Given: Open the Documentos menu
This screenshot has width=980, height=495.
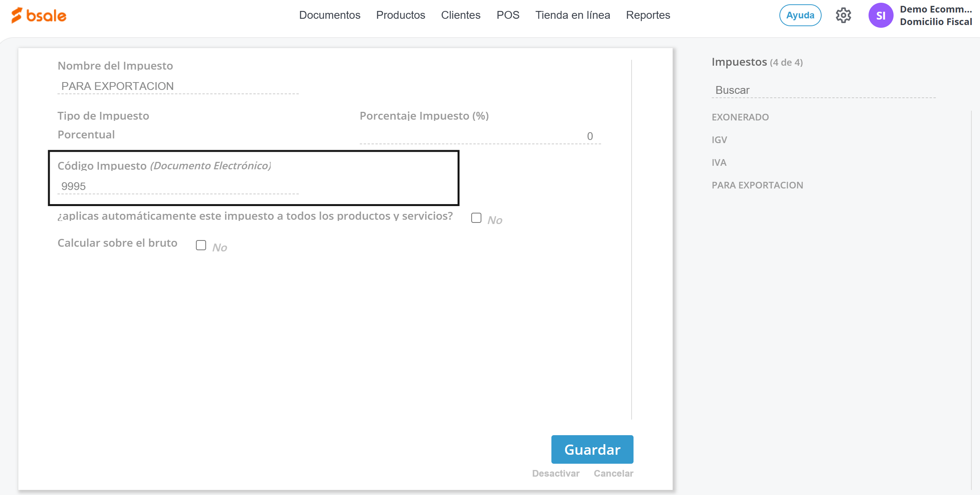Looking at the screenshot, I should click(329, 15).
